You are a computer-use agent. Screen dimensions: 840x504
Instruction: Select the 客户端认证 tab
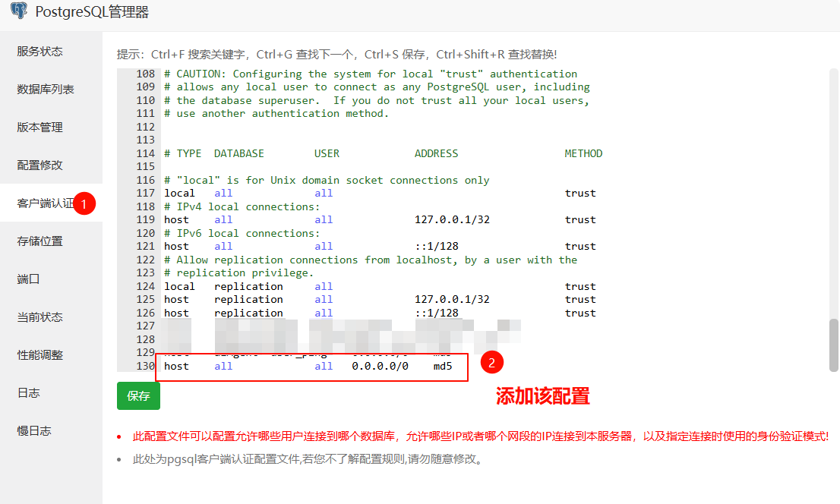pyautogui.click(x=46, y=203)
